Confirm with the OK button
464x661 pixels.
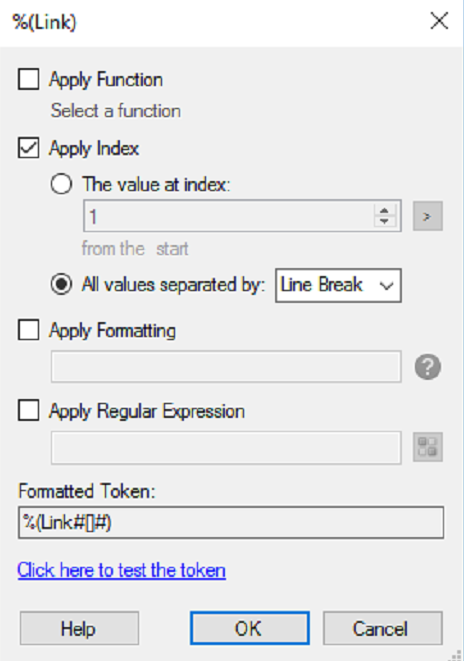[x=249, y=628]
